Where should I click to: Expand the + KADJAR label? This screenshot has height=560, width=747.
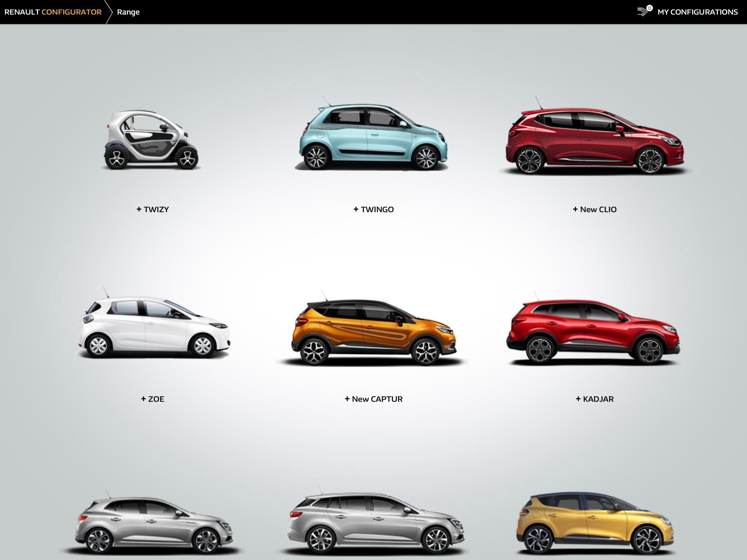coord(595,399)
